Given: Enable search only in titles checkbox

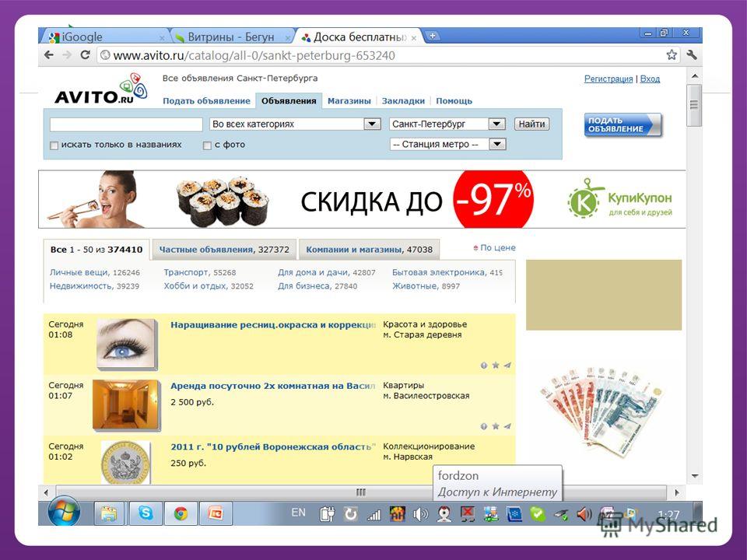Looking at the screenshot, I should (x=54, y=145).
